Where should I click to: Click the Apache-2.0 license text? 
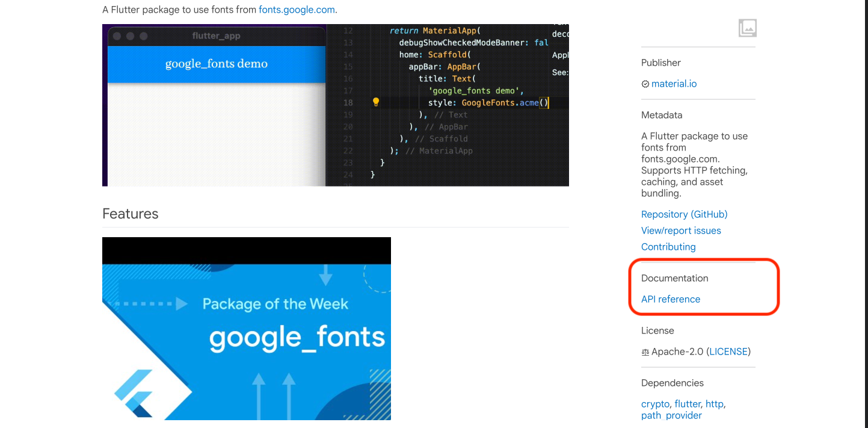[677, 352]
